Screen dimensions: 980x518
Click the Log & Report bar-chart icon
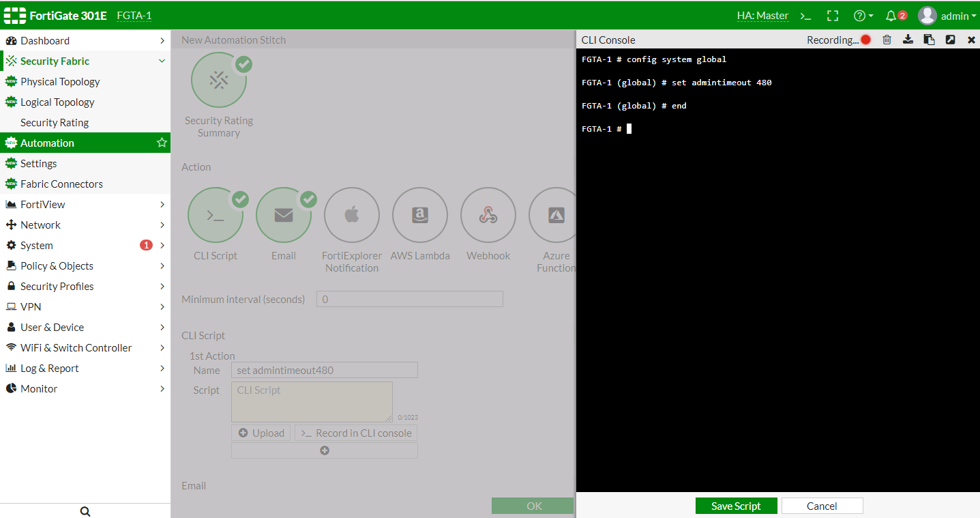click(x=11, y=368)
